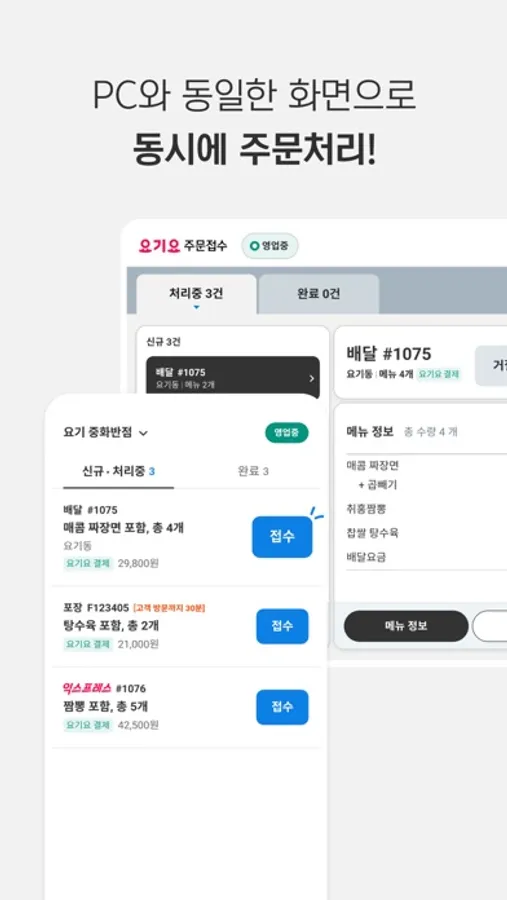Accept takeout order F123405 with 접수
The image size is (507, 900).
tap(282, 626)
